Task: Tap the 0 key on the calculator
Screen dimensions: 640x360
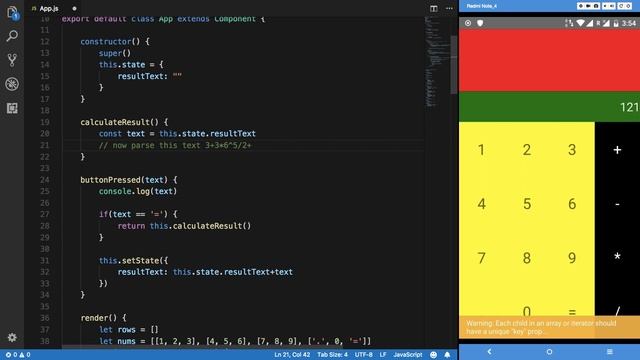Action: click(x=527, y=311)
